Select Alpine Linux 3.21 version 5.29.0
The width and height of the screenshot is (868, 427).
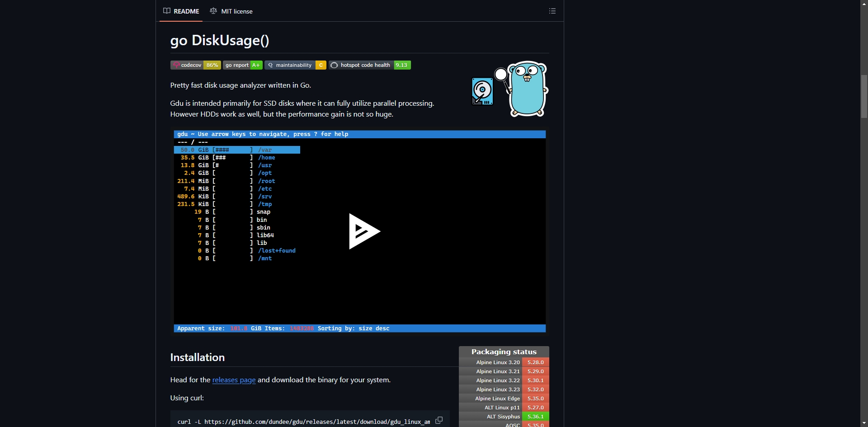(x=504, y=371)
